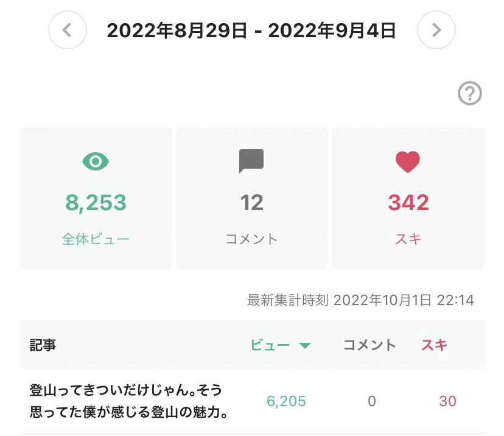Select the スキ 342 stats card
This screenshot has height=436, width=504.
coord(408,199)
